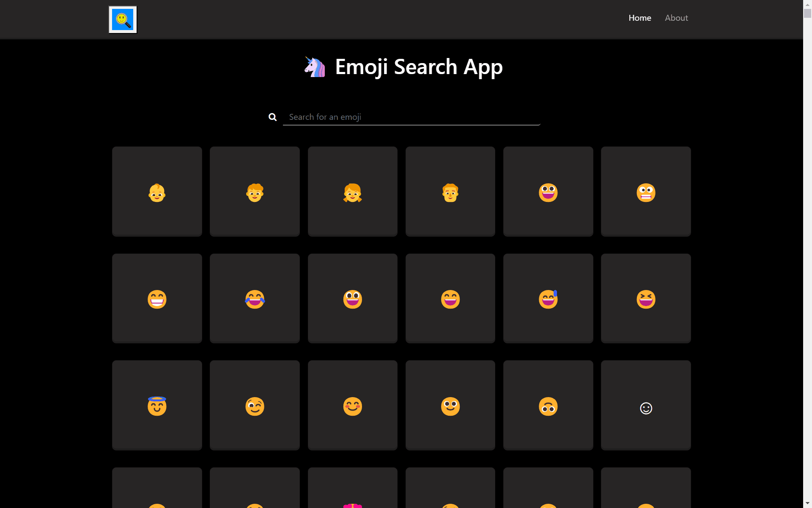The width and height of the screenshot is (812, 508).
Task: Select the baby face emoji card
Action: 157,191
